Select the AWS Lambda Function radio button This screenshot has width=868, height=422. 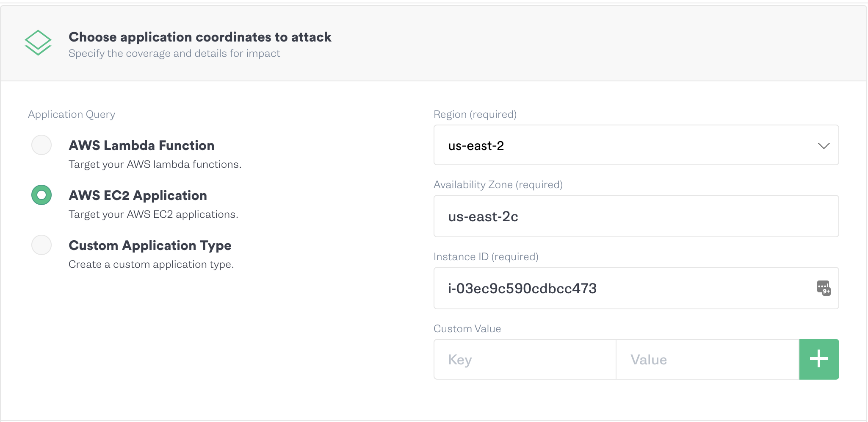click(41, 145)
